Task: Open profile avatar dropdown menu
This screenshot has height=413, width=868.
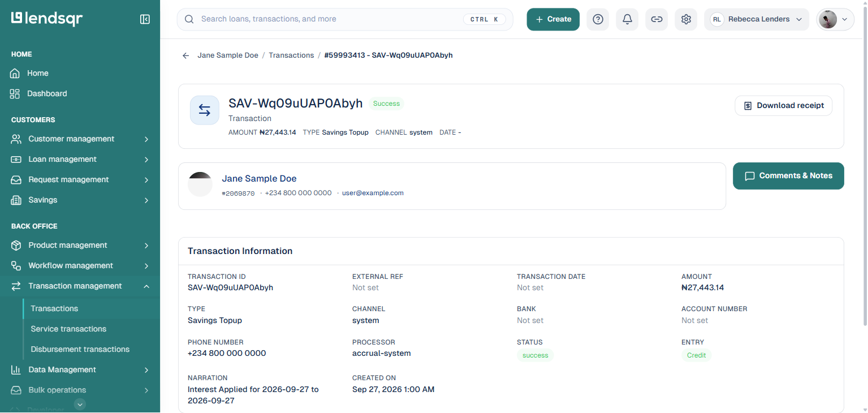Action: 835,19
